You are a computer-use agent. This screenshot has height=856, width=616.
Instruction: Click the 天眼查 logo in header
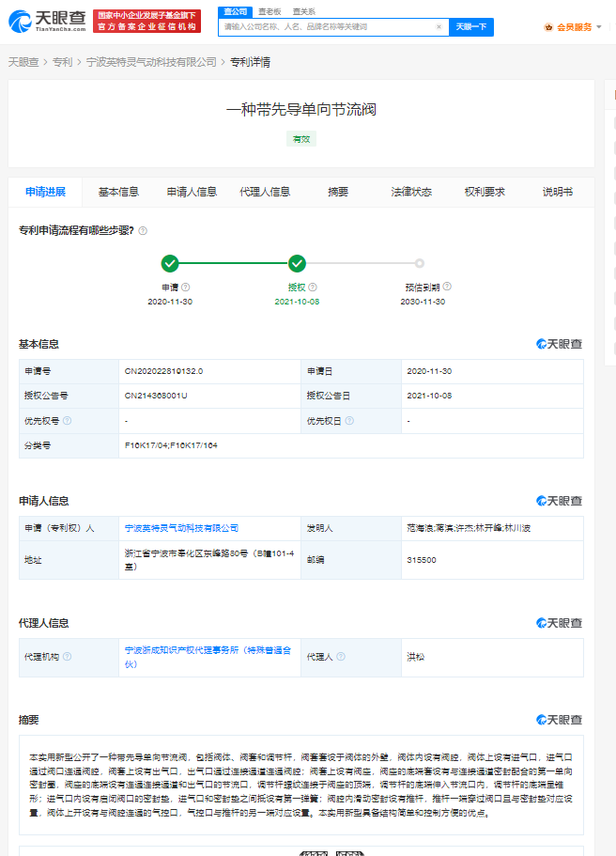pyautogui.click(x=46, y=21)
